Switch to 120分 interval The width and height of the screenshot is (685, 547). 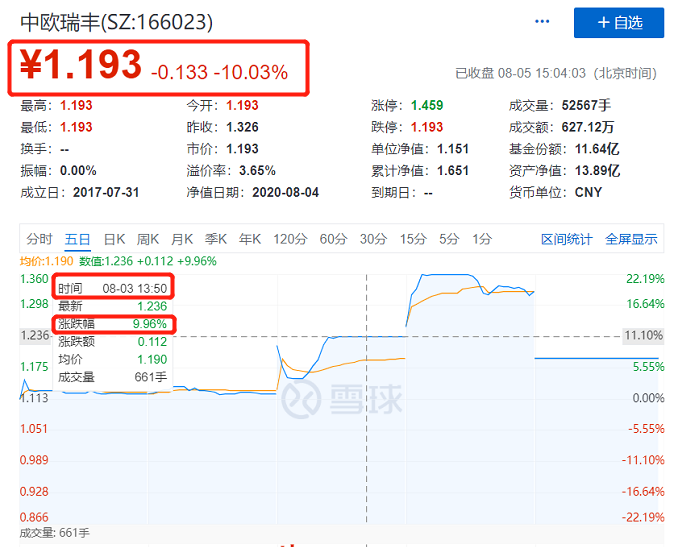click(x=290, y=239)
